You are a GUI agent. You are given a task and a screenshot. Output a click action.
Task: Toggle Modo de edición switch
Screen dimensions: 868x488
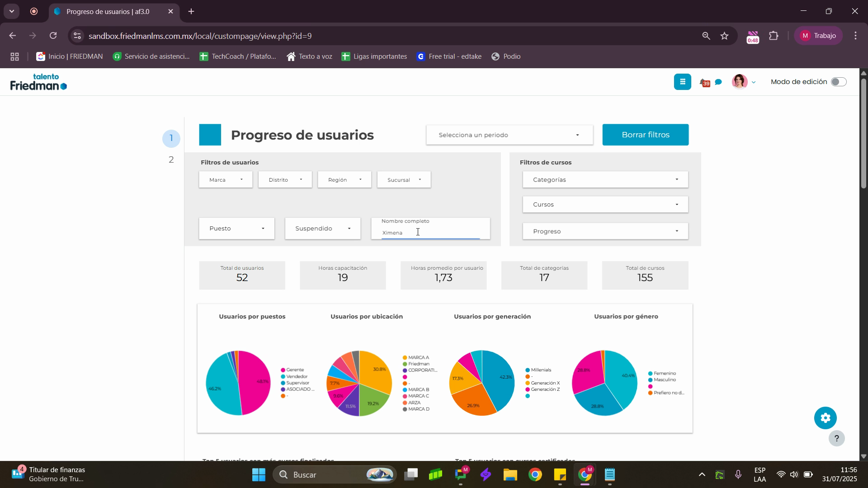pyautogui.click(x=838, y=82)
